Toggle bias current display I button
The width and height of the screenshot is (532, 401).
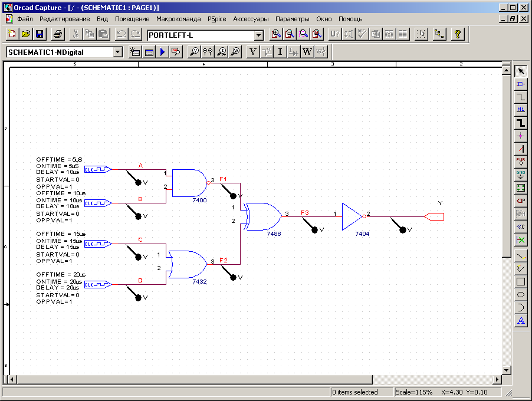(x=280, y=52)
